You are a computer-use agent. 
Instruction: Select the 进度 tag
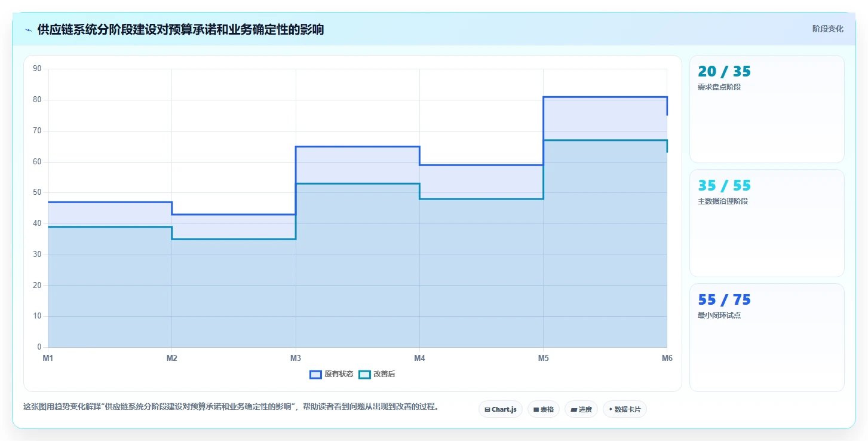pos(581,409)
